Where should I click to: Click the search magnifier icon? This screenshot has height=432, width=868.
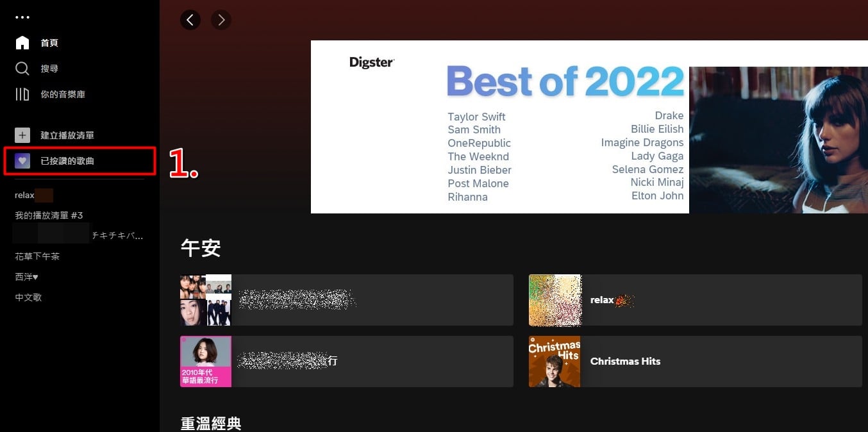pos(22,69)
